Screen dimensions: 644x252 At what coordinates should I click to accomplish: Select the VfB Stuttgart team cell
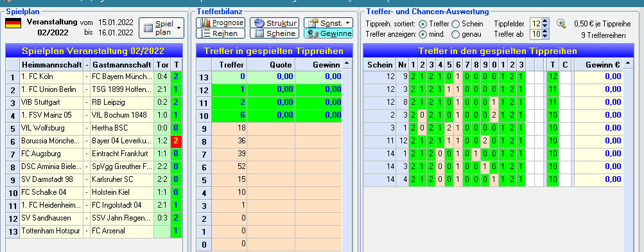click(51, 102)
